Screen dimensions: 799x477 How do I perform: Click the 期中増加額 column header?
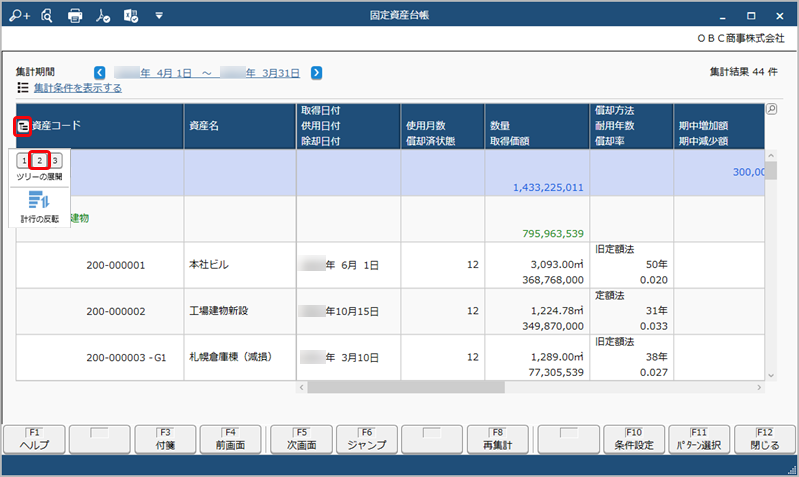click(703, 126)
